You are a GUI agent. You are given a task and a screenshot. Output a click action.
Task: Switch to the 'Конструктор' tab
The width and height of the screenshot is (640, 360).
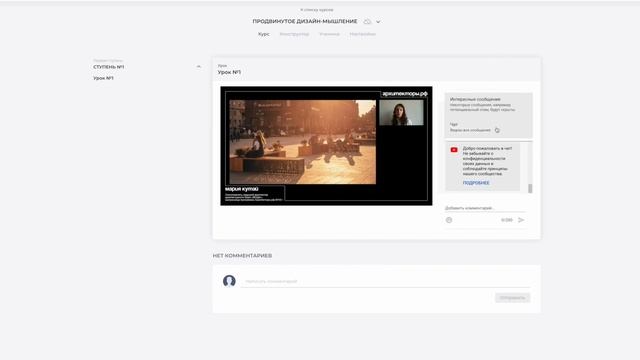[294, 34]
